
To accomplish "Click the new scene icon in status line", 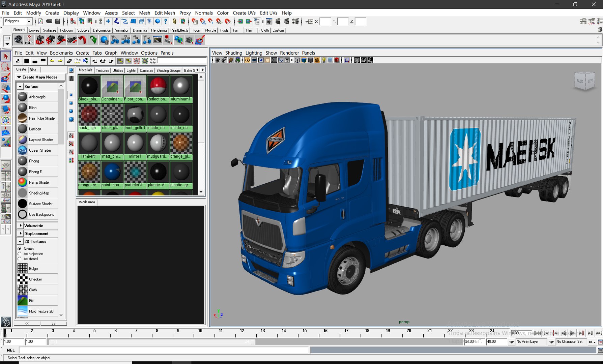I will pyautogui.click(x=40, y=21).
